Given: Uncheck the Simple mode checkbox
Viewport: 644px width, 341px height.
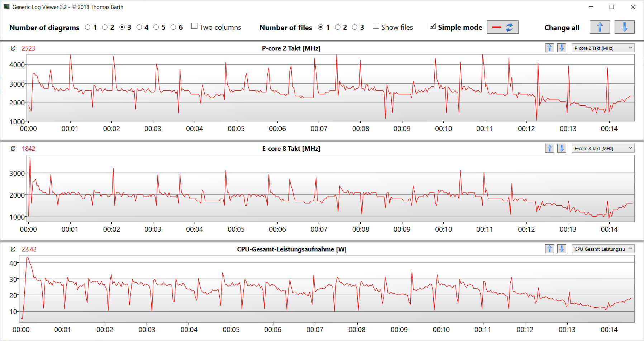Looking at the screenshot, I should [x=433, y=26].
